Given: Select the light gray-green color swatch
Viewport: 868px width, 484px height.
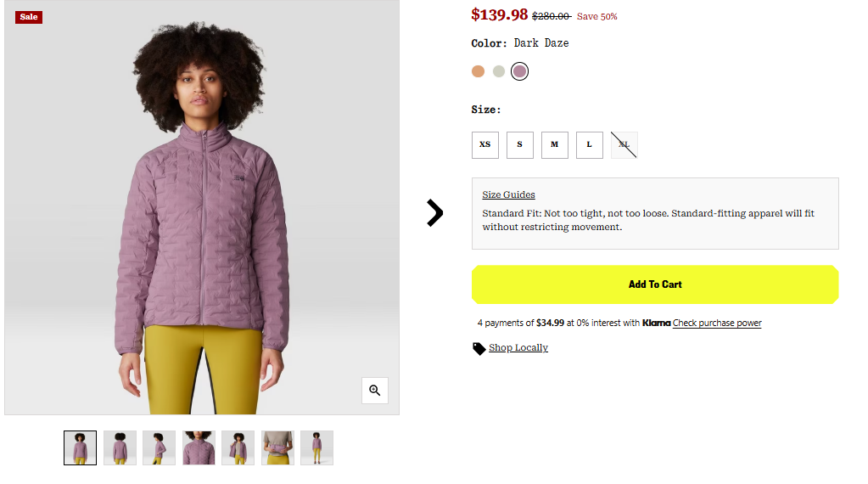Looking at the screenshot, I should tap(499, 71).
